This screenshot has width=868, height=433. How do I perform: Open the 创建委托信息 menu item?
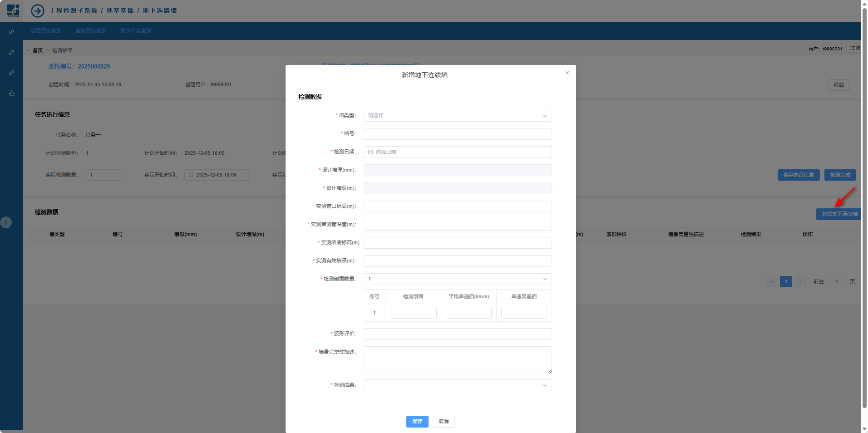pos(46,31)
